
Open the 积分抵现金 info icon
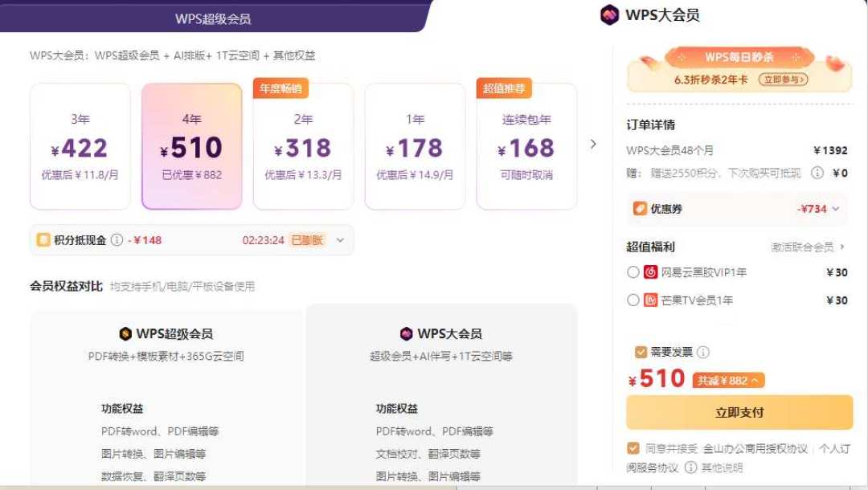click(x=117, y=240)
